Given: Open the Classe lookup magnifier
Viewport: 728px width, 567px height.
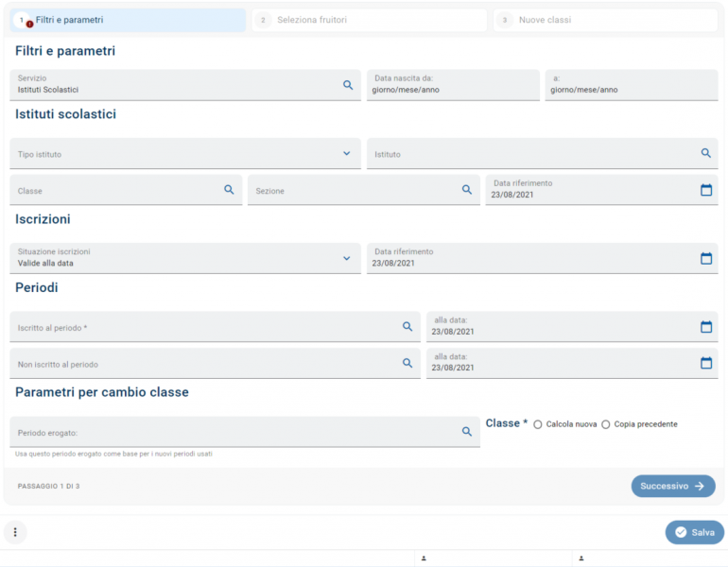Looking at the screenshot, I should coord(229,189).
